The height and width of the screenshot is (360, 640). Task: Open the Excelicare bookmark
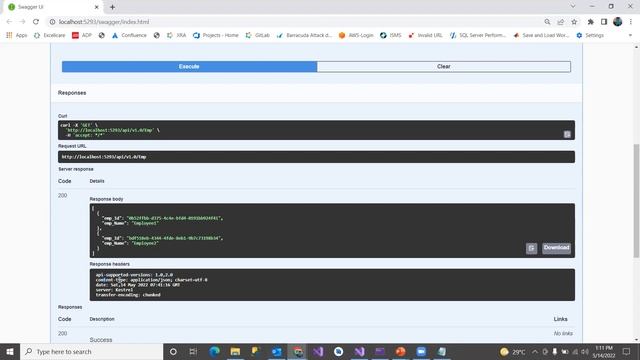[x=50, y=36]
